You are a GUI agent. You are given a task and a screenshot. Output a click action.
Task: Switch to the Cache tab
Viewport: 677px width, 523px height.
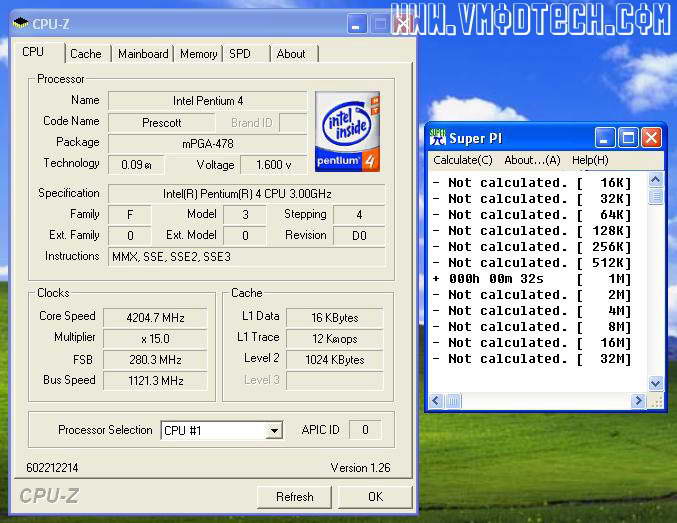(x=85, y=54)
